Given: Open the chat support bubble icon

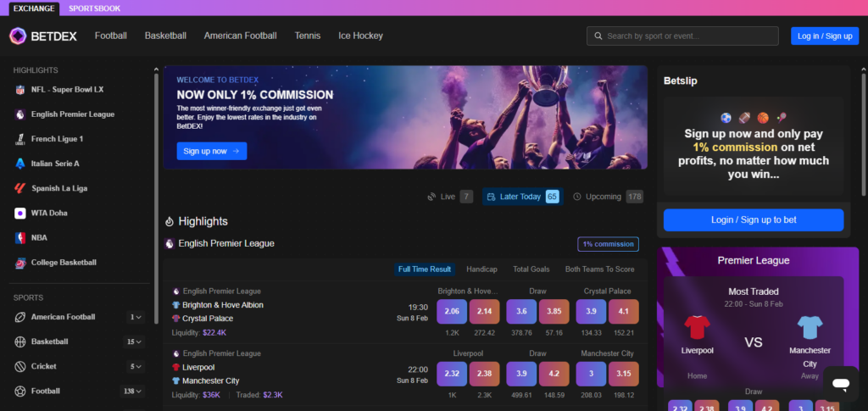Looking at the screenshot, I should coord(840,384).
